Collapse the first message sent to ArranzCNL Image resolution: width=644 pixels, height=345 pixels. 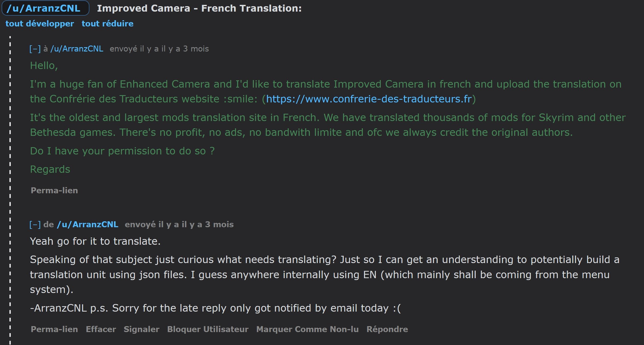point(35,49)
